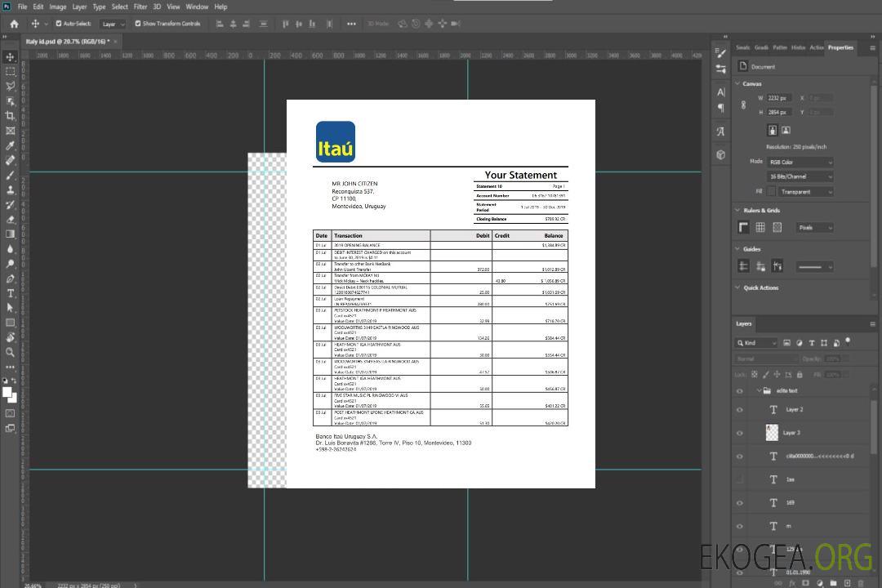Viewport: 882px width, 588px height.
Task: Collapse the 'edite text' layer group
Action: (x=758, y=390)
